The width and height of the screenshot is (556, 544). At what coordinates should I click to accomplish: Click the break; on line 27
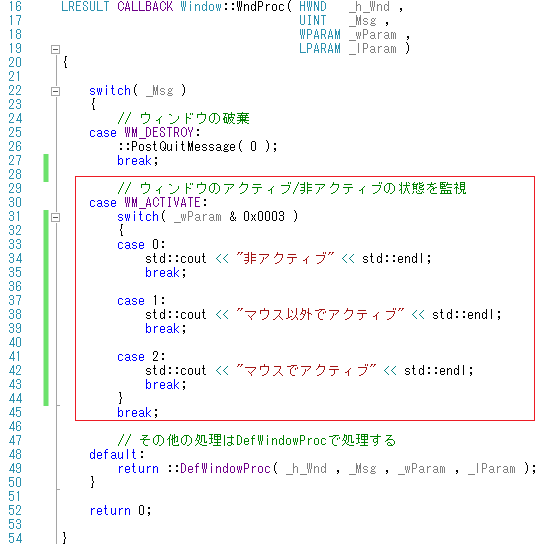coord(138,161)
